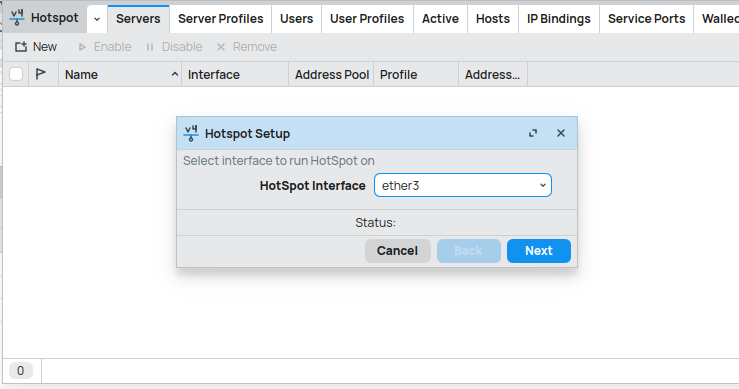739x389 pixels.
Task: Click the Hotspot icon in the title tab
Action: 17,18
